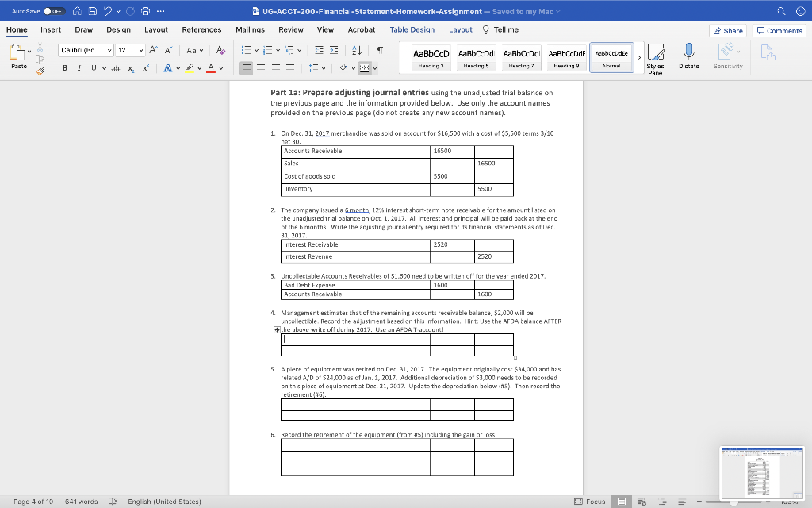Apply bold formatting to selected text
The width and height of the screenshot is (812, 508).
65,67
